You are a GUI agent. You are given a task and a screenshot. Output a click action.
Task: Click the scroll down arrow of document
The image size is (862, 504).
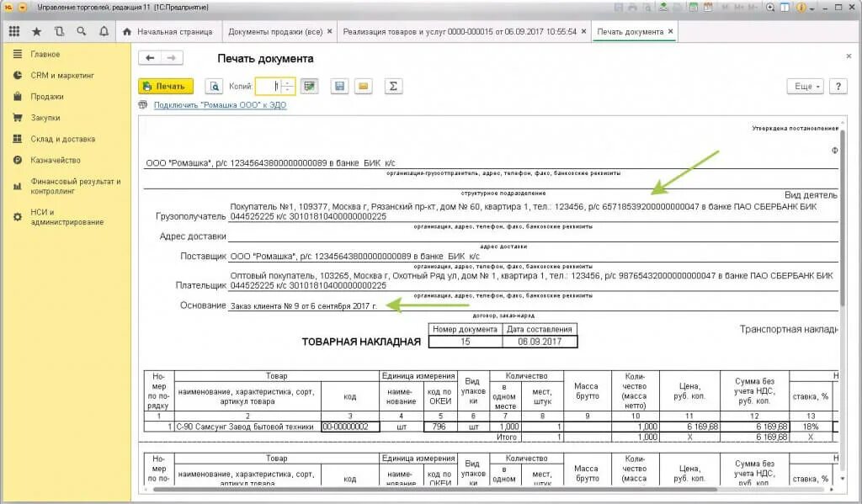point(843,479)
